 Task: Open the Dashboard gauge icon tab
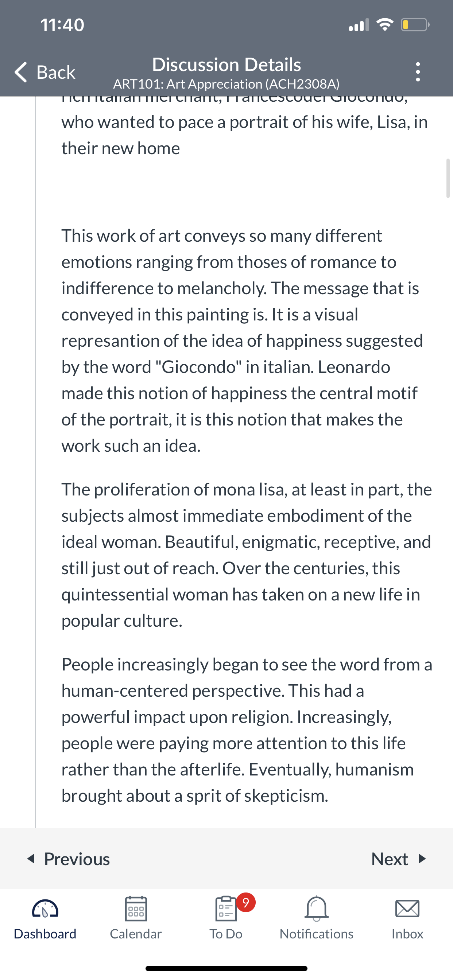point(45,909)
